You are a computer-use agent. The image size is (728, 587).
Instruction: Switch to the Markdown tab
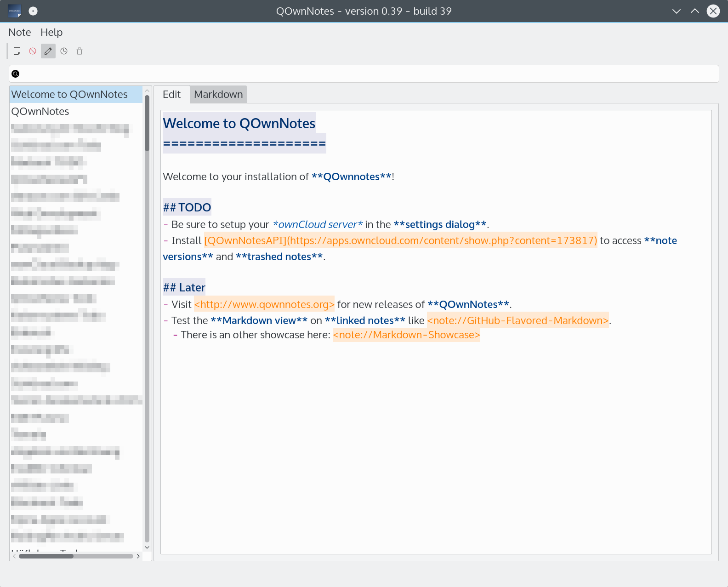click(x=218, y=94)
